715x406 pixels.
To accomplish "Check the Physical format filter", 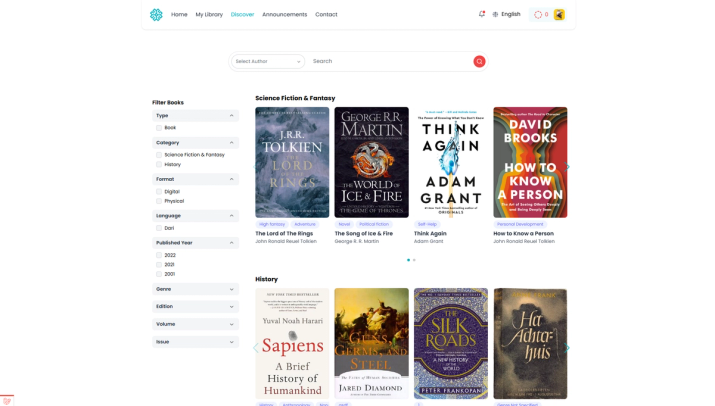I will coord(159,201).
